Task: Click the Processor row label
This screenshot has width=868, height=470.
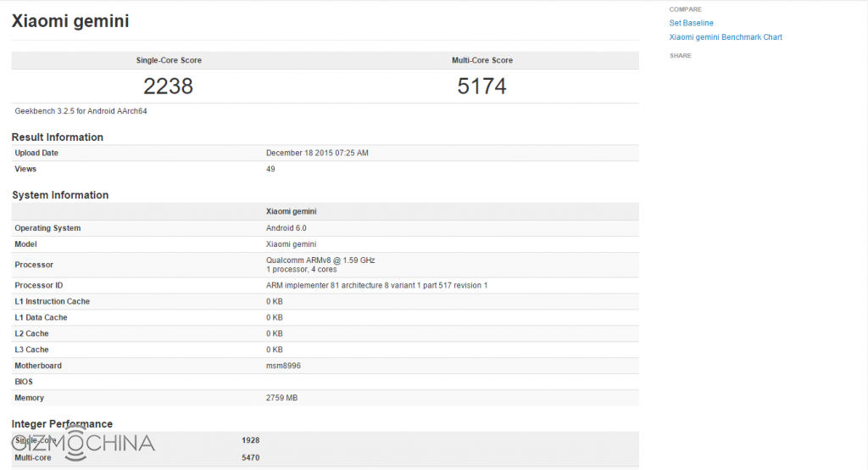Action: click(x=34, y=265)
